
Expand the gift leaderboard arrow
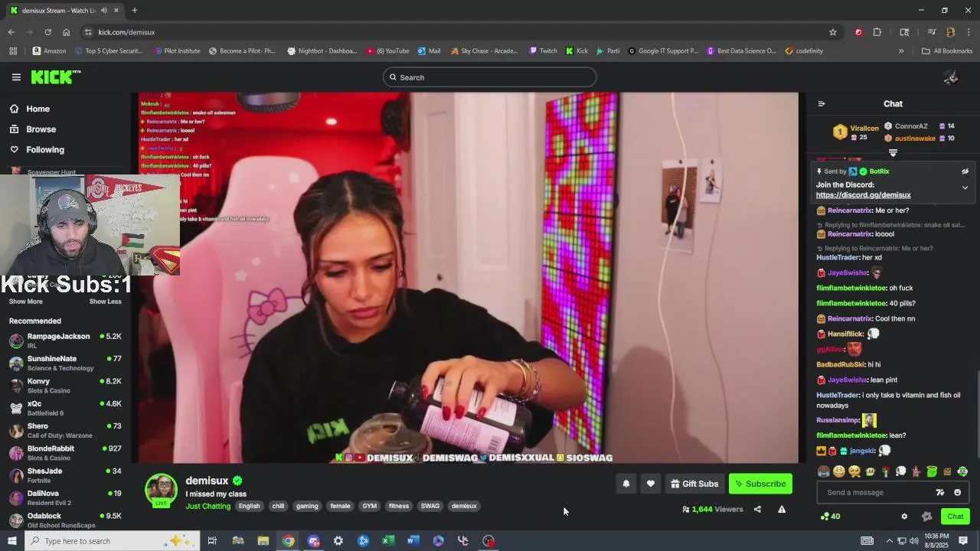(x=893, y=153)
